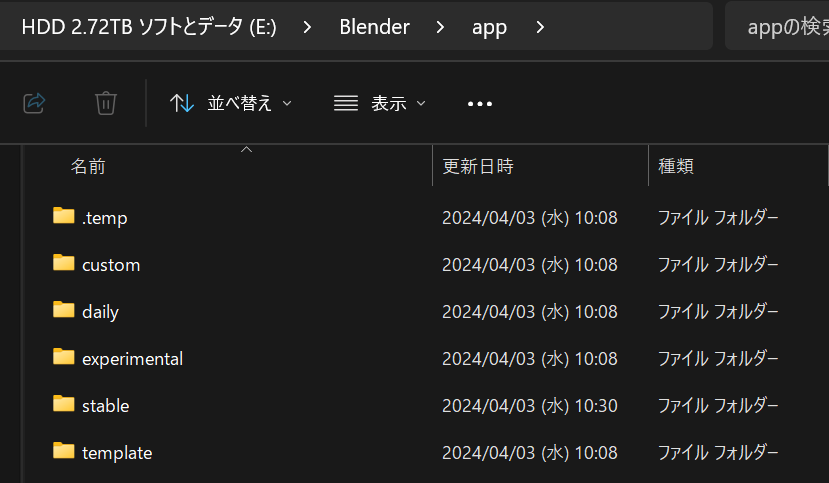Click the Delete trash can icon

click(x=106, y=103)
